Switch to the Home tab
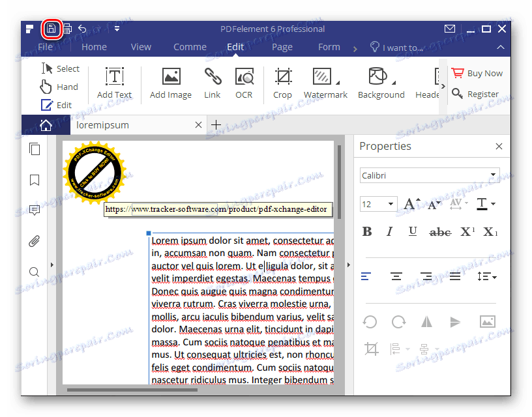Image resolution: width=532 pixels, height=417 pixels. click(x=94, y=47)
